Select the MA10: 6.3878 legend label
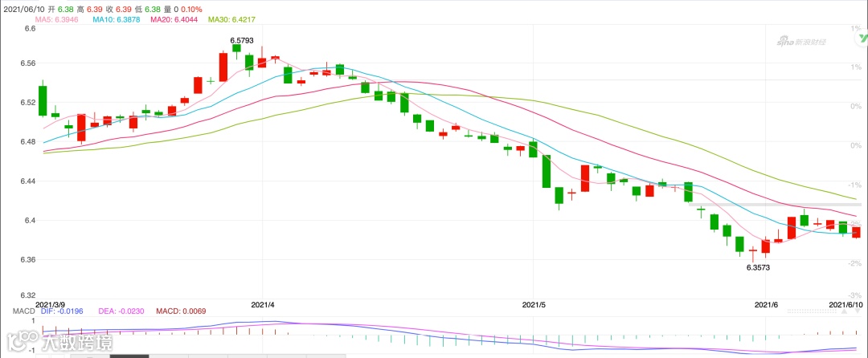Screen dimensions: 868x358 117,19
